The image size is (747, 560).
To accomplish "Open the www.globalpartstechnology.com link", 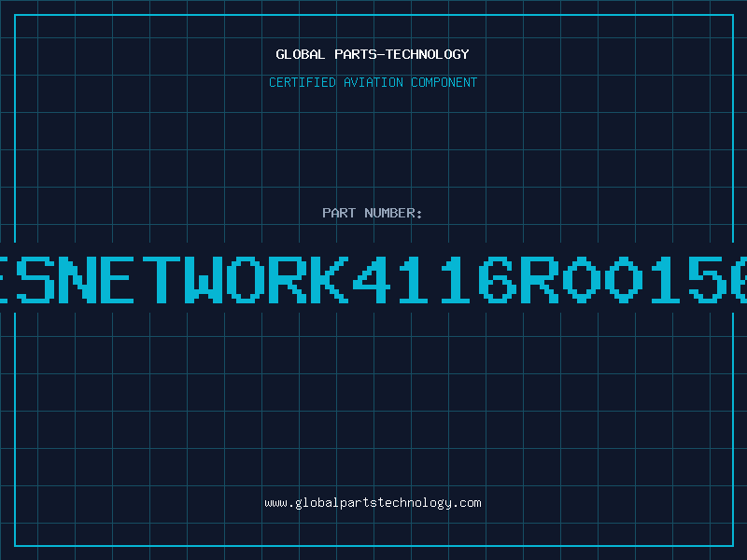I will [373, 503].
